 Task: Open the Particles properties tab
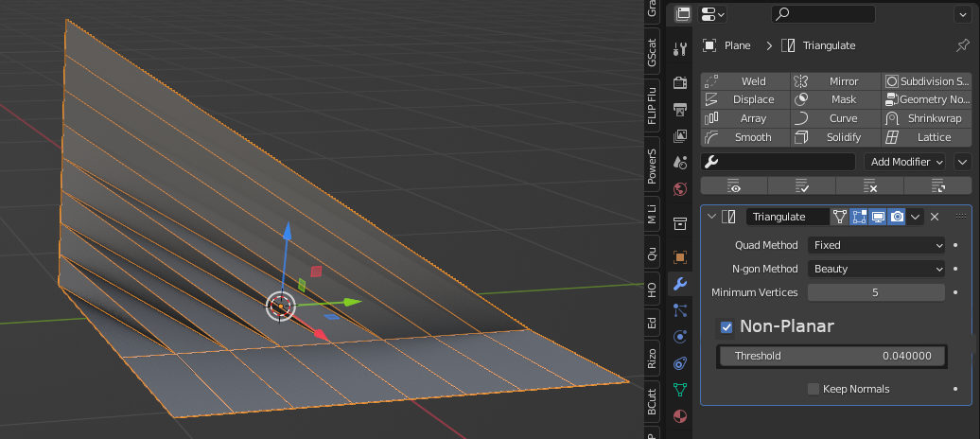coord(680,310)
